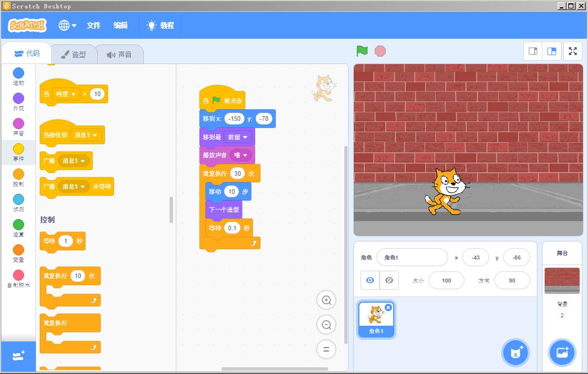Switch to the 声音 tab

(x=119, y=54)
